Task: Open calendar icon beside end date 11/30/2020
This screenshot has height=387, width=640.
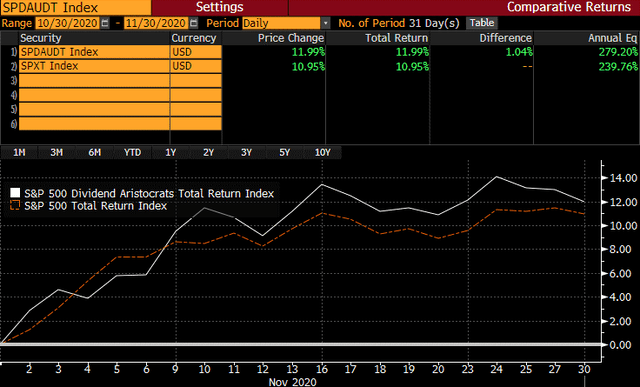Action: pyautogui.click(x=193, y=23)
